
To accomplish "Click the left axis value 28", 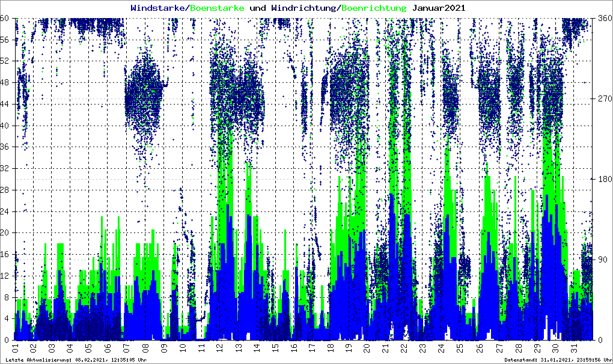I will (x=4, y=190).
